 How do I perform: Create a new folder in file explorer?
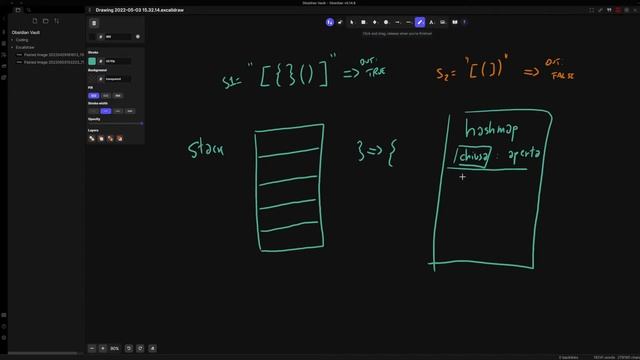46,21
